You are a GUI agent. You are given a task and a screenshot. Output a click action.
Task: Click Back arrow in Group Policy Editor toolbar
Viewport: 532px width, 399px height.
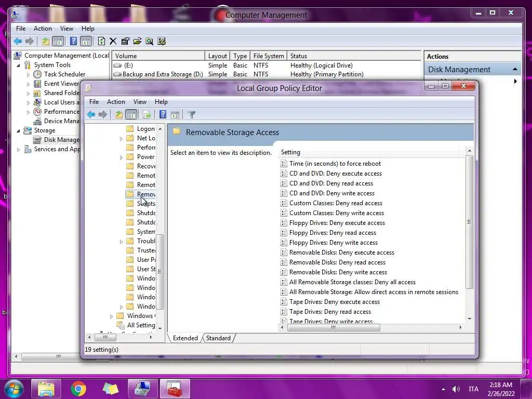91,115
